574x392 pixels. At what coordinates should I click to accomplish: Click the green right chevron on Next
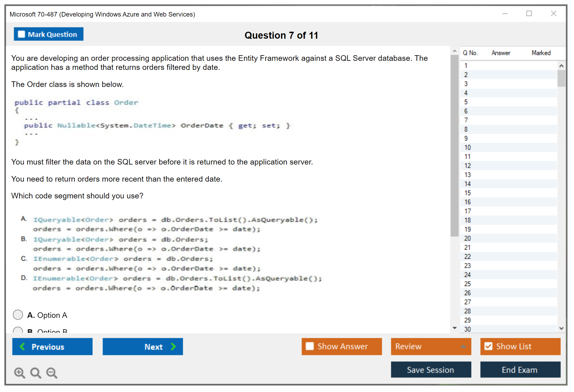tap(173, 346)
